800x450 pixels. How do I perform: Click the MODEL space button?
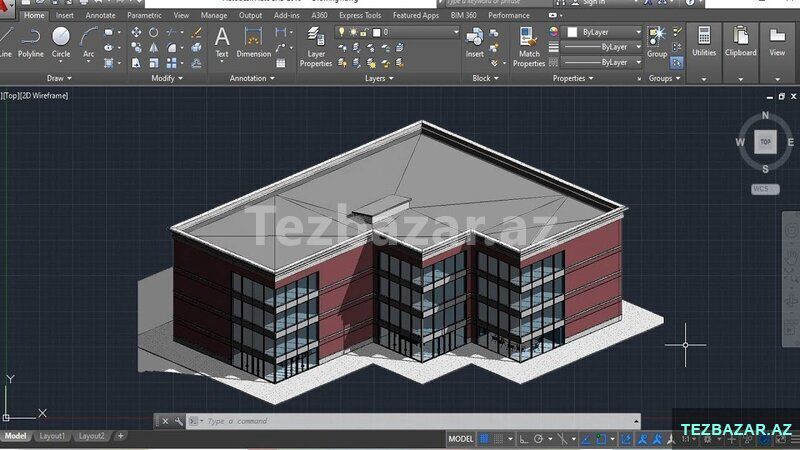(461, 439)
